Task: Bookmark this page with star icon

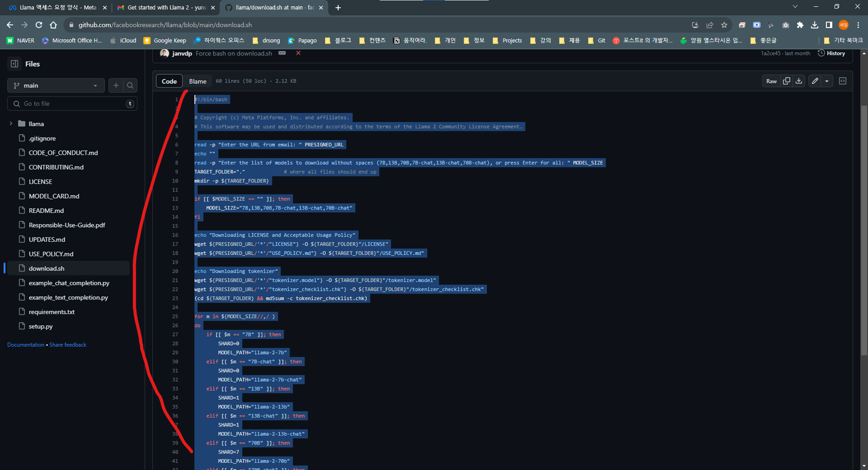Action: 724,25
